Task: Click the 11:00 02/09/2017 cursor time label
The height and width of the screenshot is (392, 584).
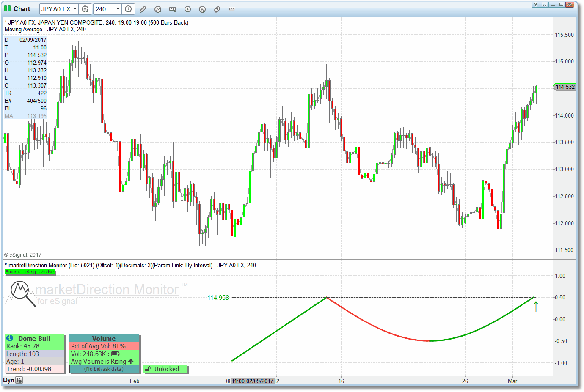Action: tap(253, 381)
